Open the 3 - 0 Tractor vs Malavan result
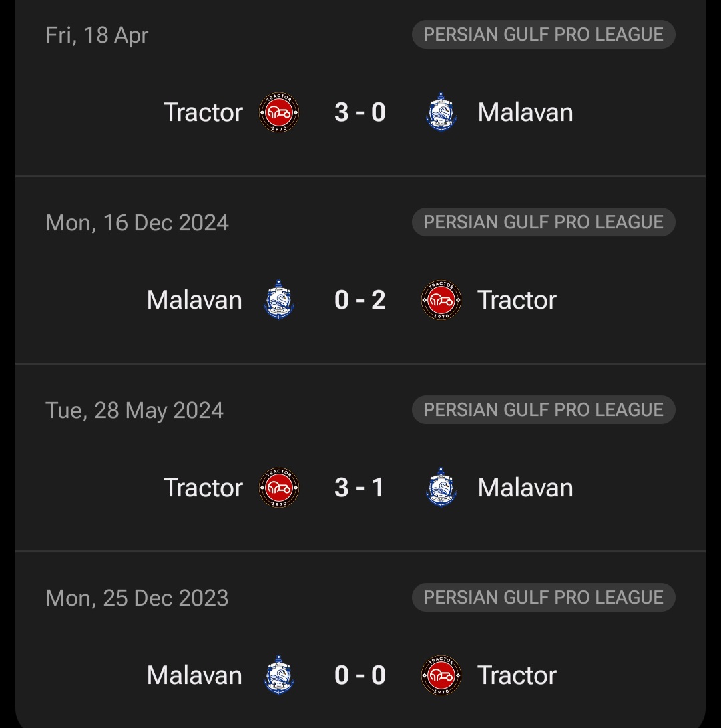721x728 pixels. pyautogui.click(x=360, y=112)
